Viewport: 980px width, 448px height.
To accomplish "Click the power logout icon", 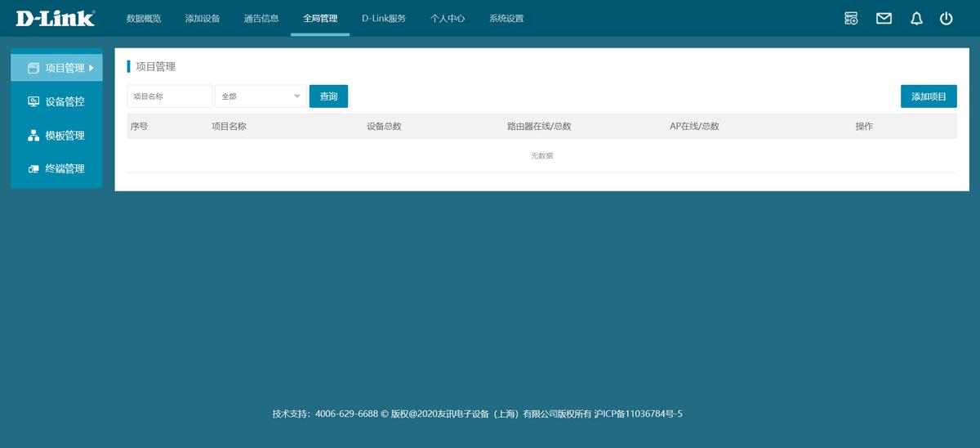I will (946, 18).
